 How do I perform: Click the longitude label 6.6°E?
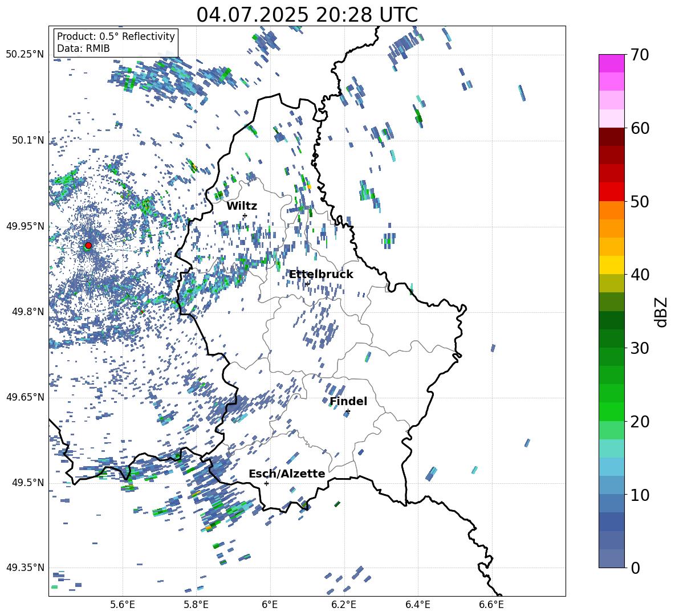click(x=491, y=605)
